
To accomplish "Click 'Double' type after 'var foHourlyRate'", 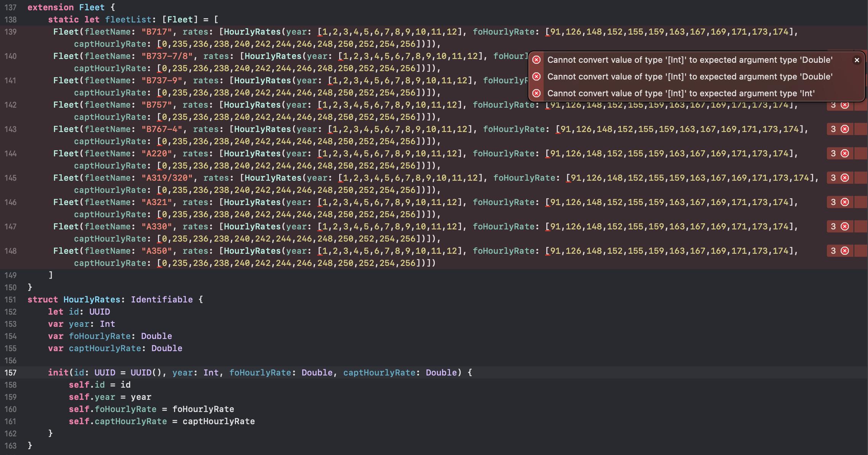I will [x=156, y=336].
